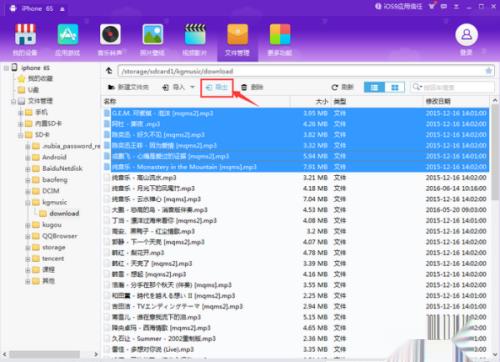Image resolution: width=500 pixels, height=362 pixels.
Task: Check the 纯音乐 - 月光下的凤尾竹.mp3 checkbox
Action: pyautogui.click(x=107, y=188)
